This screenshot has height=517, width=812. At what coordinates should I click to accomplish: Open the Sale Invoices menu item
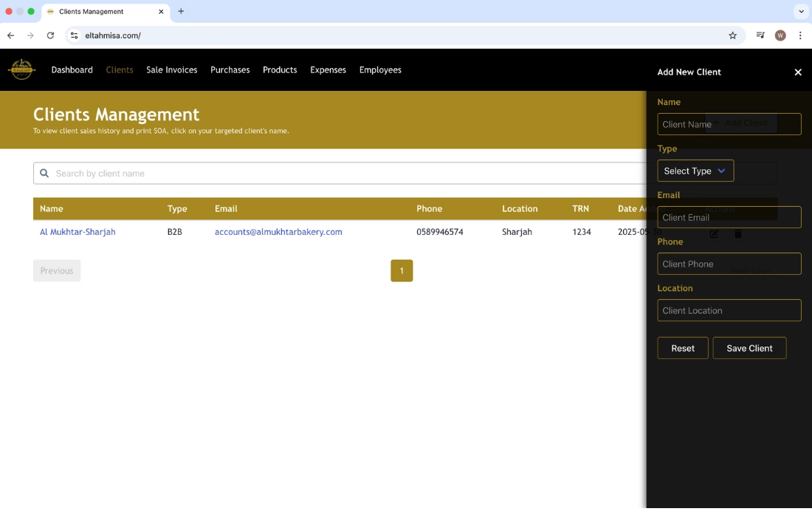(x=171, y=70)
